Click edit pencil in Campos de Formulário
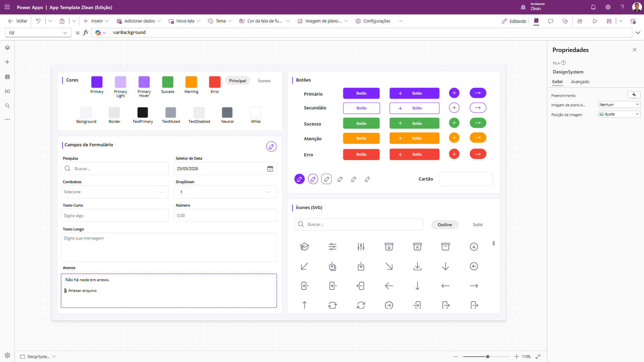 271,147
